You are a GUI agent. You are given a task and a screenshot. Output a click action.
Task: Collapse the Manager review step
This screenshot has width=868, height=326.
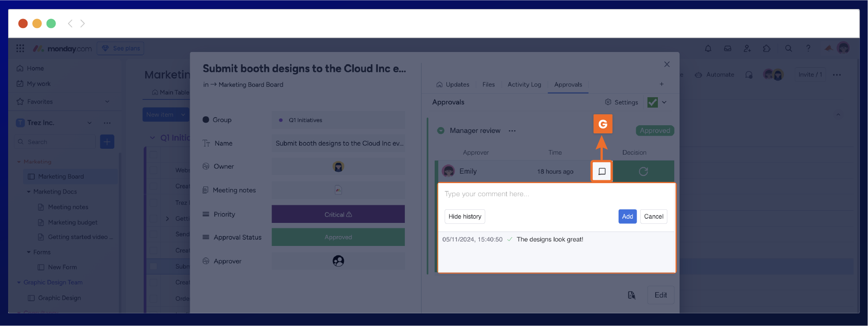[441, 131]
